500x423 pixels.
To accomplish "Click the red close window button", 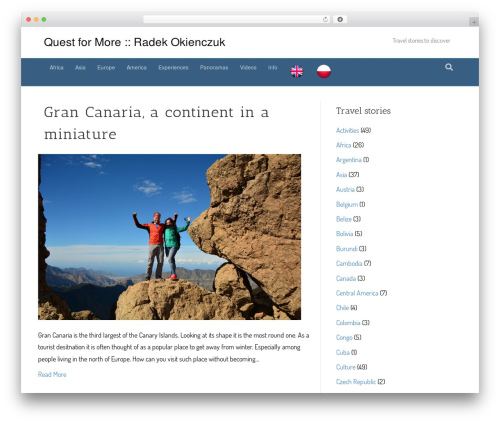I will coord(29,19).
